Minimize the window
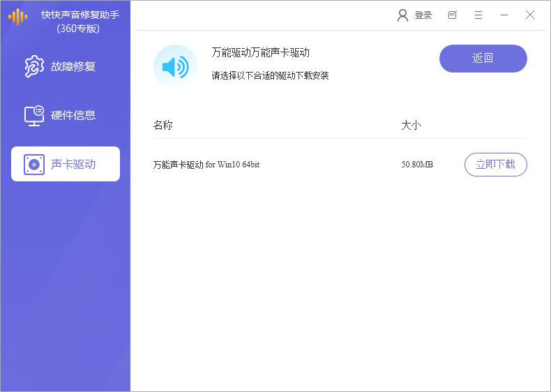 tap(504, 15)
